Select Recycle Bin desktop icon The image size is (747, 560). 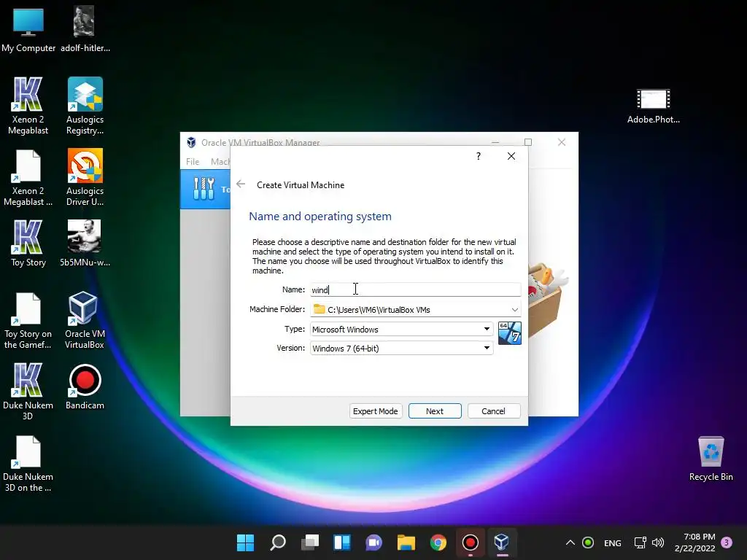click(711, 459)
